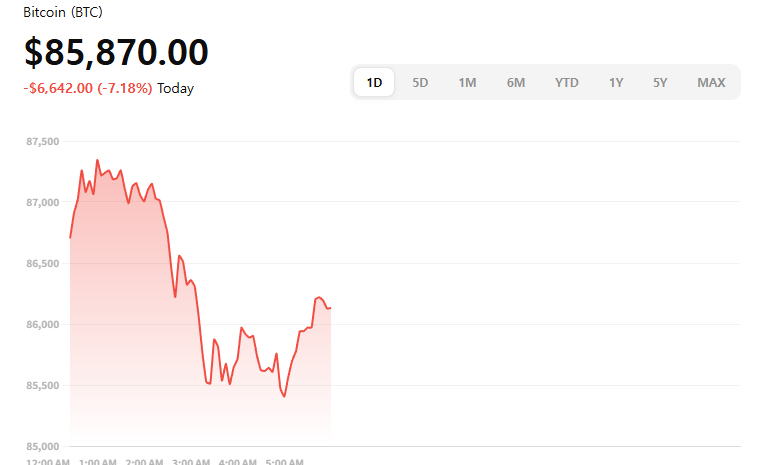Screen dimensions: 761x465
Task: View the 5Y price history
Action: point(660,82)
